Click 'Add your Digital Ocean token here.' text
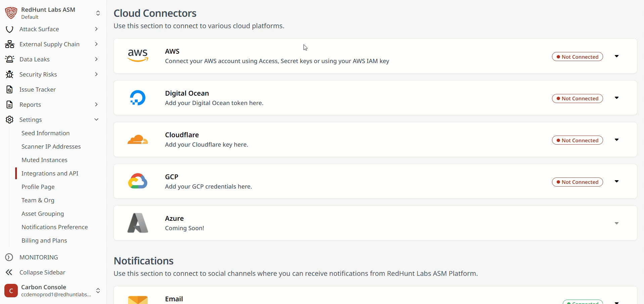 coord(214,103)
